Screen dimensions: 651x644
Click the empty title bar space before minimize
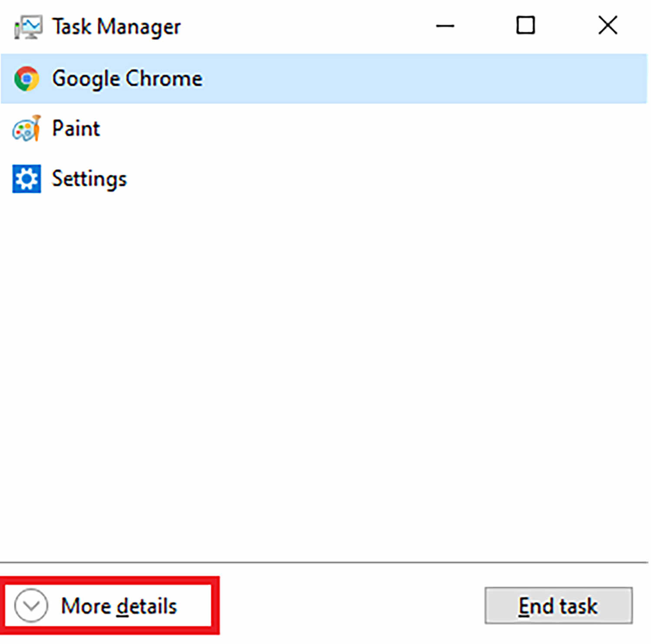tap(304, 26)
